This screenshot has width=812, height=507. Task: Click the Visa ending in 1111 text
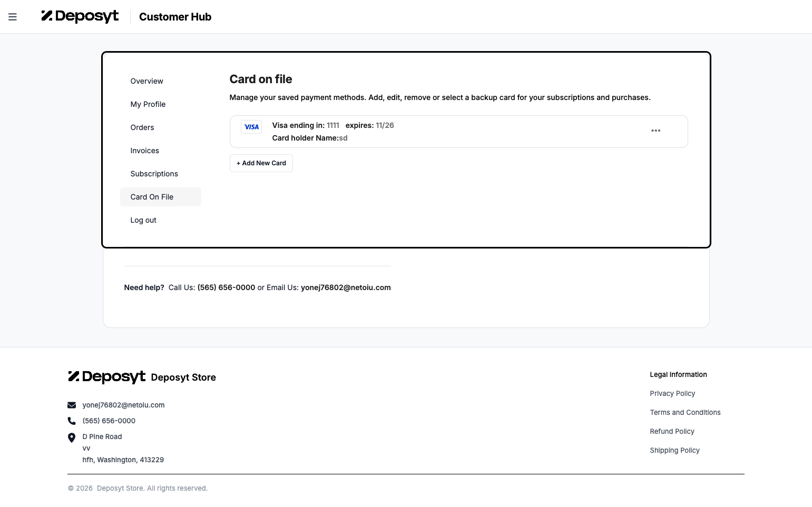[306, 125]
